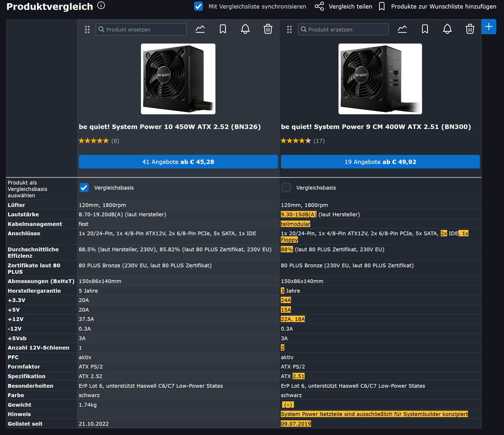
Task: Delete System Power 10 450W from comparison
Action: [268, 29]
